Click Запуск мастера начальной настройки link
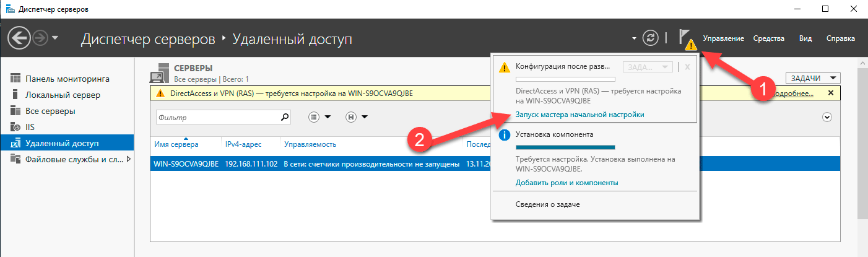The width and height of the screenshot is (868, 257). 579,115
